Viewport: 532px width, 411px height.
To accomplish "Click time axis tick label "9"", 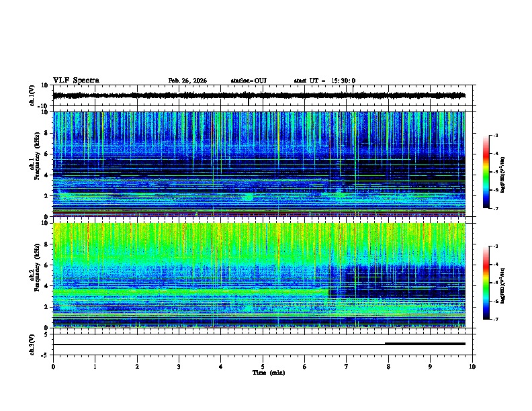I will [x=430, y=367].
